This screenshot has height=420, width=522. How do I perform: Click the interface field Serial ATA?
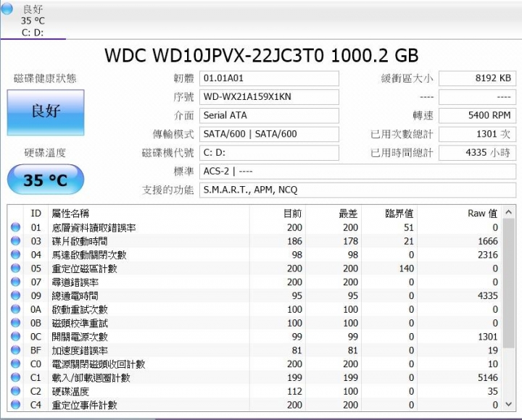[x=269, y=115]
